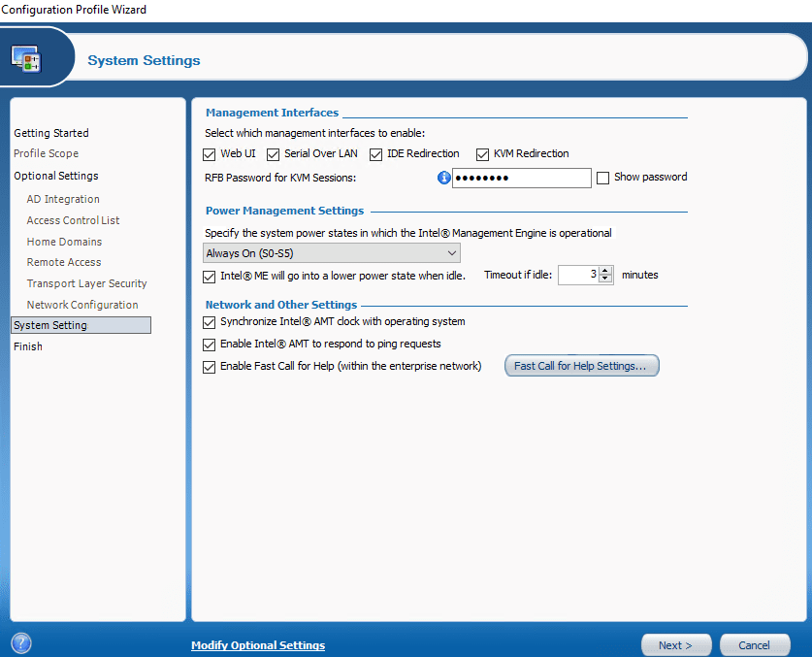Toggle KVM Redirection checkbox
The width and height of the screenshot is (812, 657).
tap(483, 154)
